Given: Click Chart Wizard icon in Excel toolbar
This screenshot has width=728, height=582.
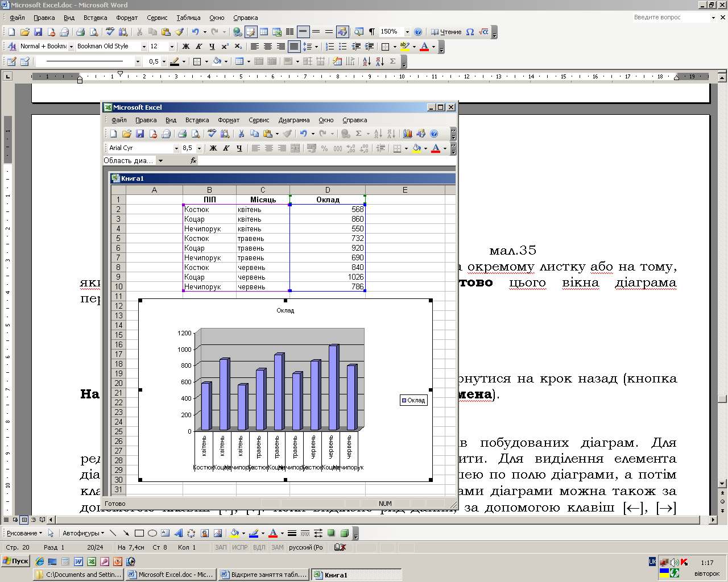Looking at the screenshot, I should click(408, 134).
